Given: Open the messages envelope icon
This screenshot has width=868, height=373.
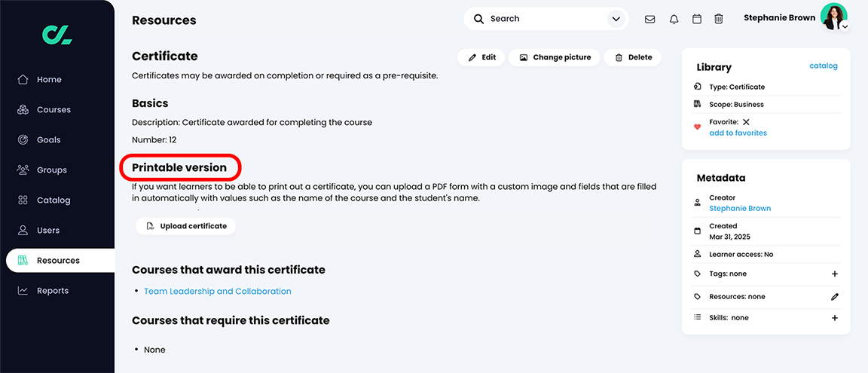Looking at the screenshot, I should pyautogui.click(x=649, y=19).
